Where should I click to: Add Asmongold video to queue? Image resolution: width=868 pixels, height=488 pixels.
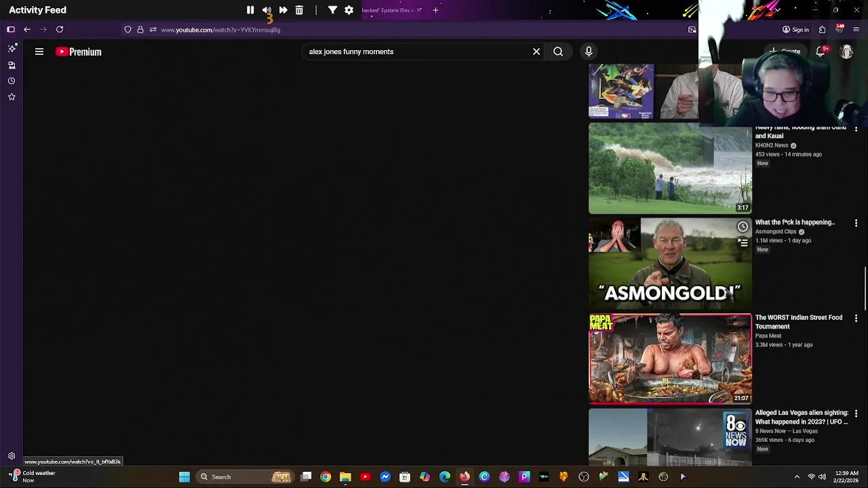(x=743, y=242)
